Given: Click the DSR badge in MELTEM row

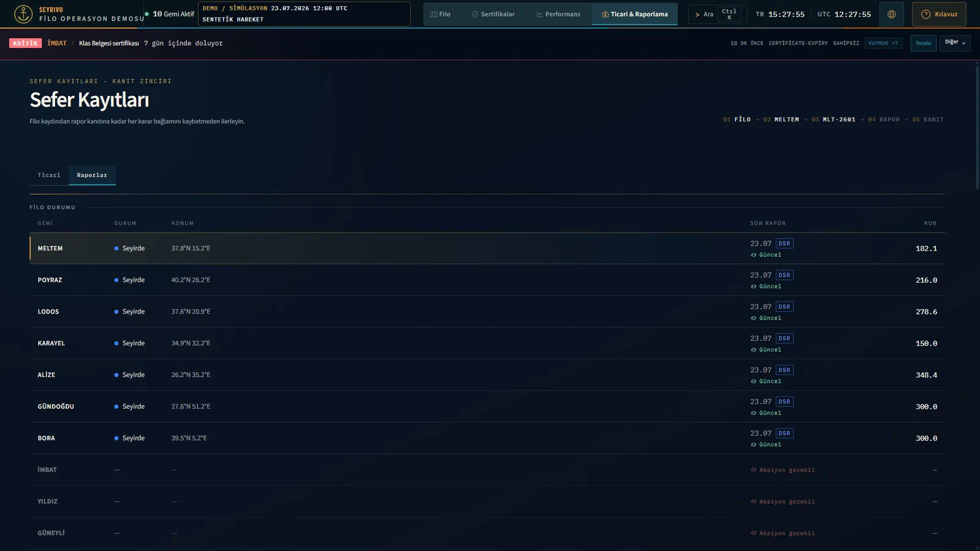Looking at the screenshot, I should [x=785, y=244].
